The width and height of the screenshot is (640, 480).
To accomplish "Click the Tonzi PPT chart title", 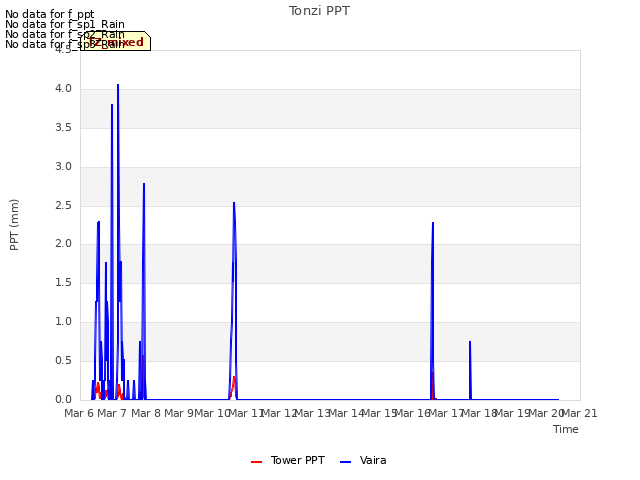I will click(319, 11).
